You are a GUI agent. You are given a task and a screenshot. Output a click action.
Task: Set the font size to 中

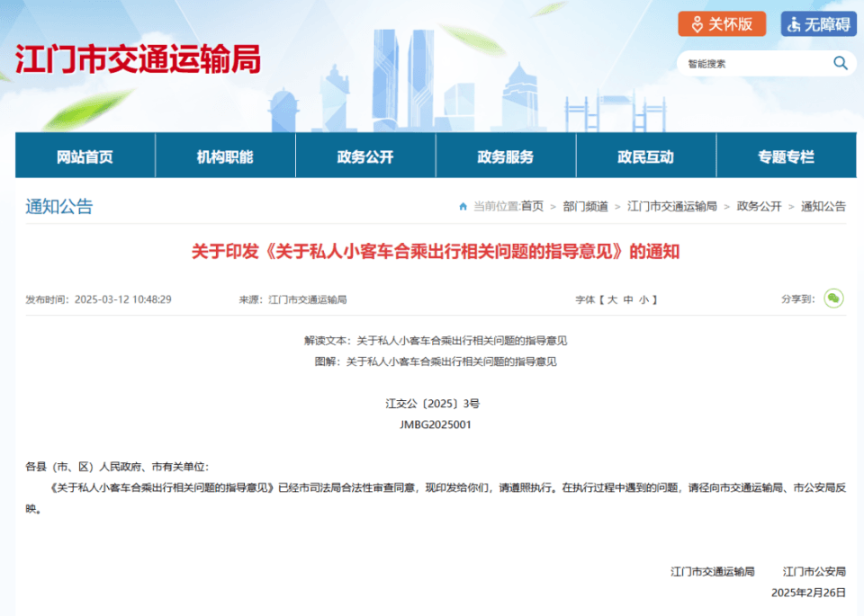(628, 300)
